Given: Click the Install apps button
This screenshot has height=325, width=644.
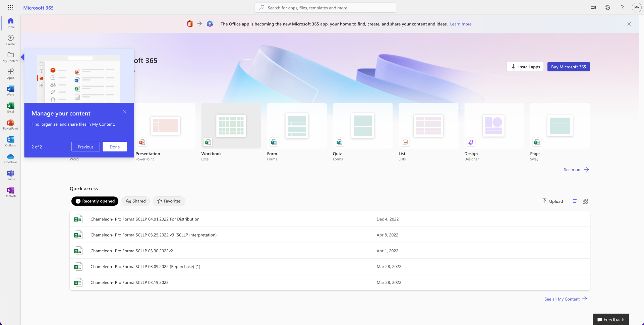Looking at the screenshot, I should point(525,67).
